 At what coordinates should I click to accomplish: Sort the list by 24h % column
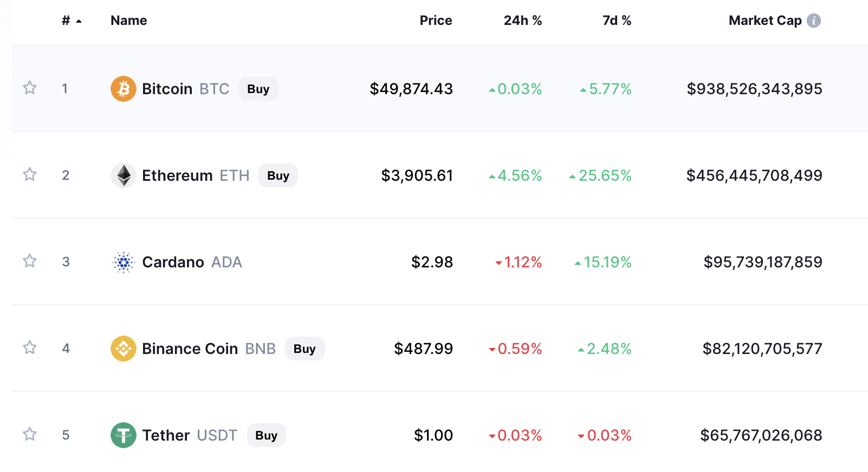point(522,21)
